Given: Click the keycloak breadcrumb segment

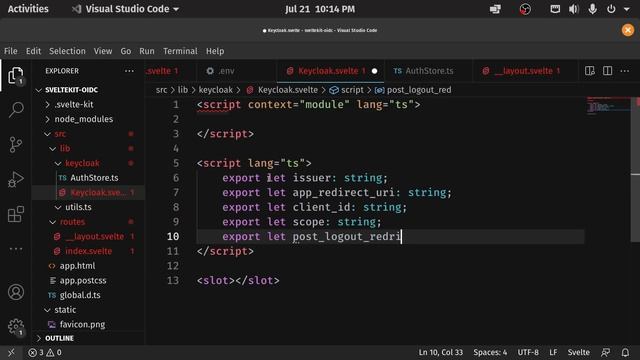Looking at the screenshot, I should [x=216, y=90].
